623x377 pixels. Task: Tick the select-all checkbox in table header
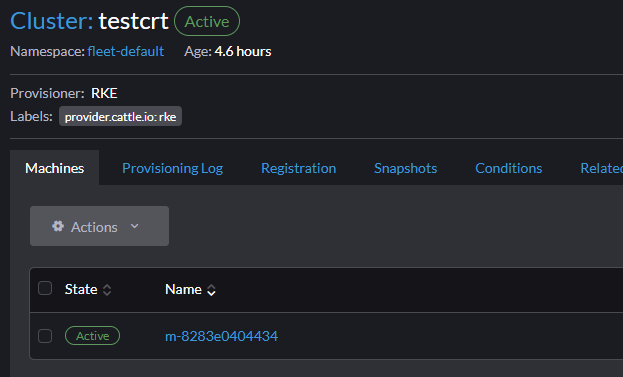[x=45, y=288]
